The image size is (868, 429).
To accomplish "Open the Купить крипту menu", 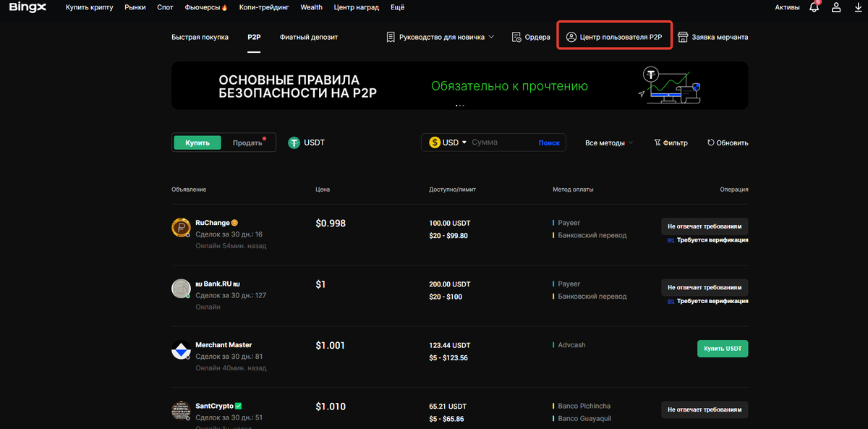I will point(89,7).
